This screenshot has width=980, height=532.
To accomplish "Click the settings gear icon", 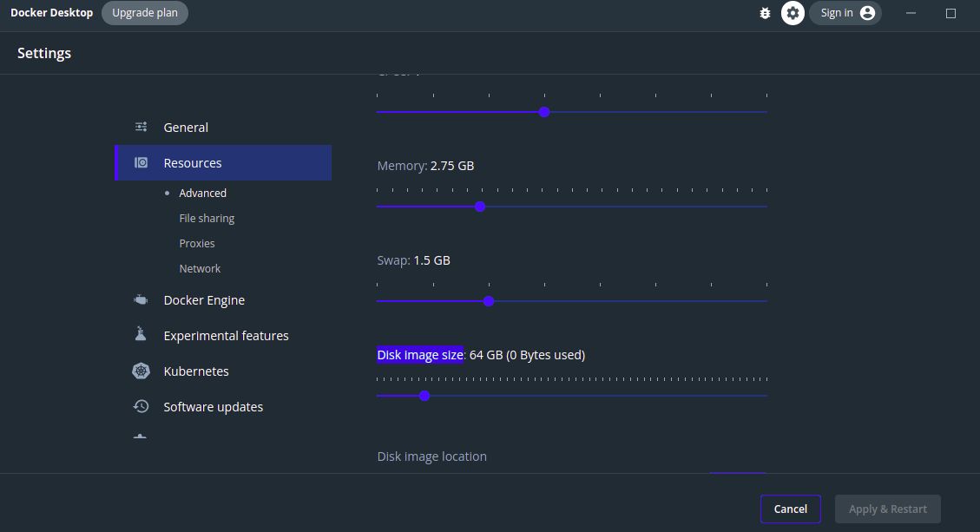I will pyautogui.click(x=793, y=13).
